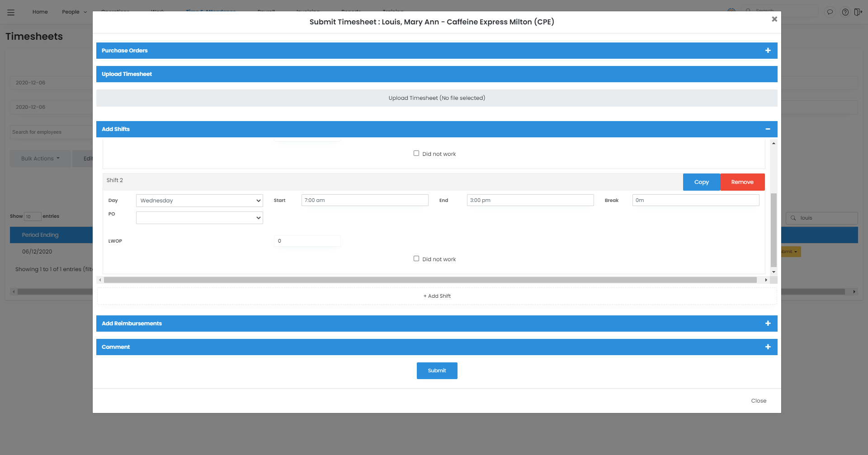This screenshot has width=868, height=455.
Task: Open the chat messages icon
Action: click(830, 12)
